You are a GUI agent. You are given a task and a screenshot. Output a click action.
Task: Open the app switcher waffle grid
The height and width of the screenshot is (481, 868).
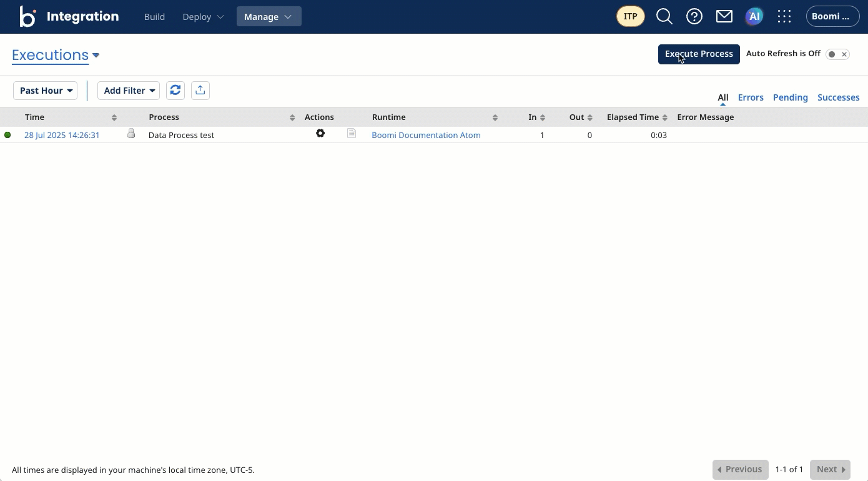click(x=784, y=16)
